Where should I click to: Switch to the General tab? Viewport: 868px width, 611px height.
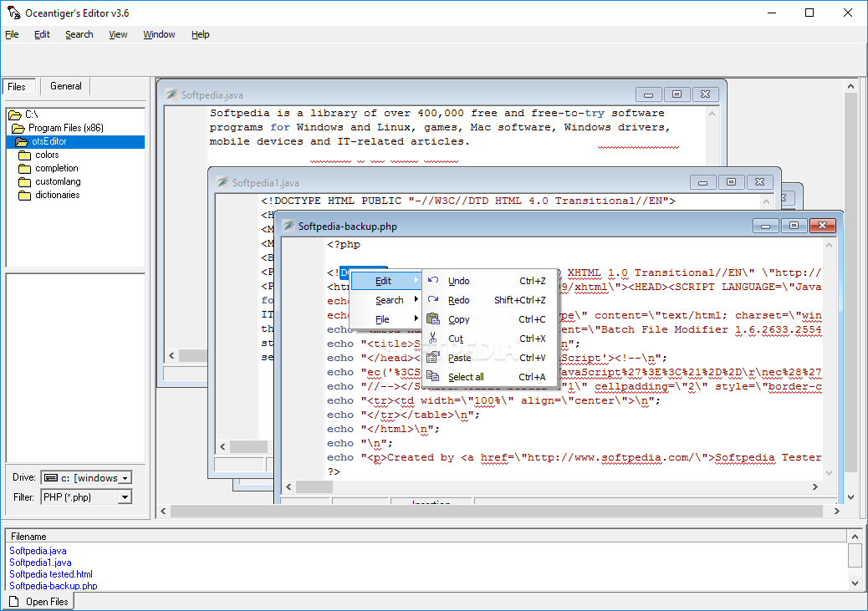click(65, 86)
